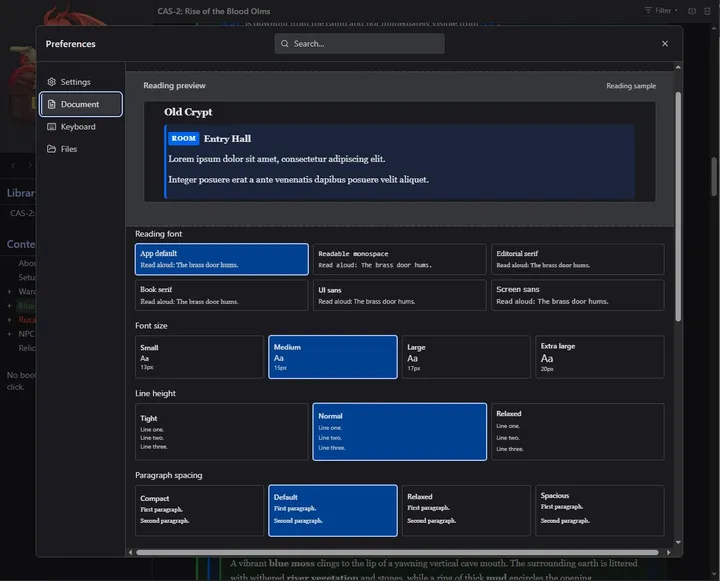
Task: Click the Settings gear icon
Action: [51, 82]
